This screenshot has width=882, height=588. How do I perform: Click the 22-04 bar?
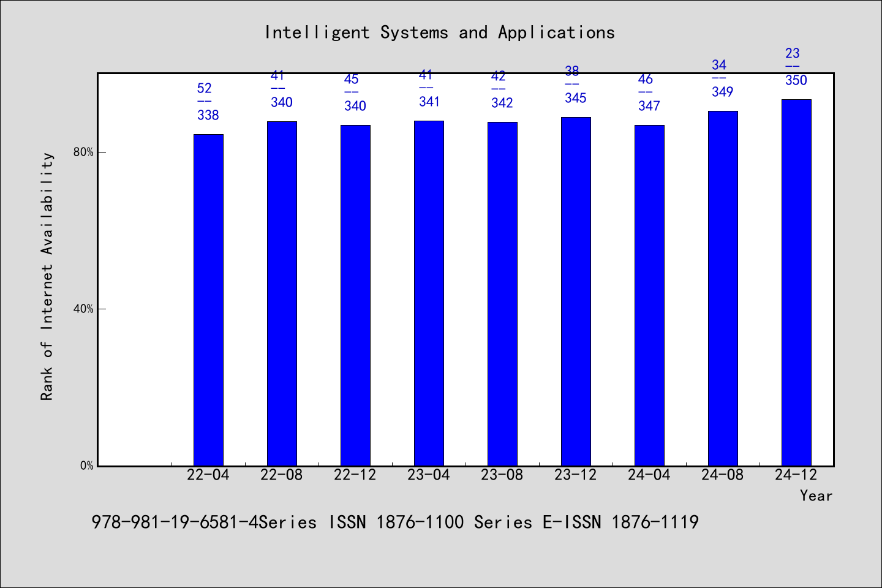coord(208,300)
